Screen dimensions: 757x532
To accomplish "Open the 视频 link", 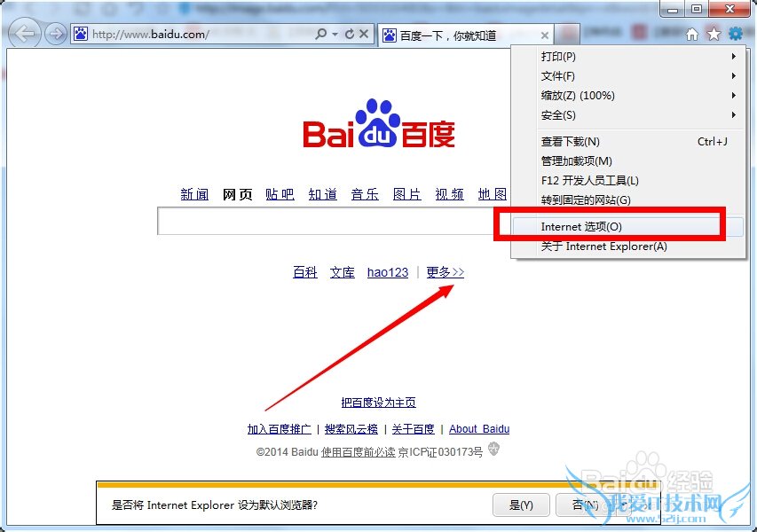I will (449, 194).
